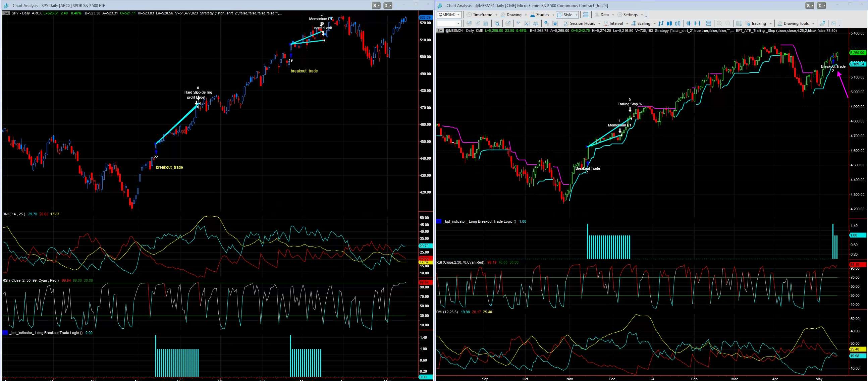Screen dimensions: 868x381
Task: Click the SA badge in SPY chart
Action: [6, 13]
